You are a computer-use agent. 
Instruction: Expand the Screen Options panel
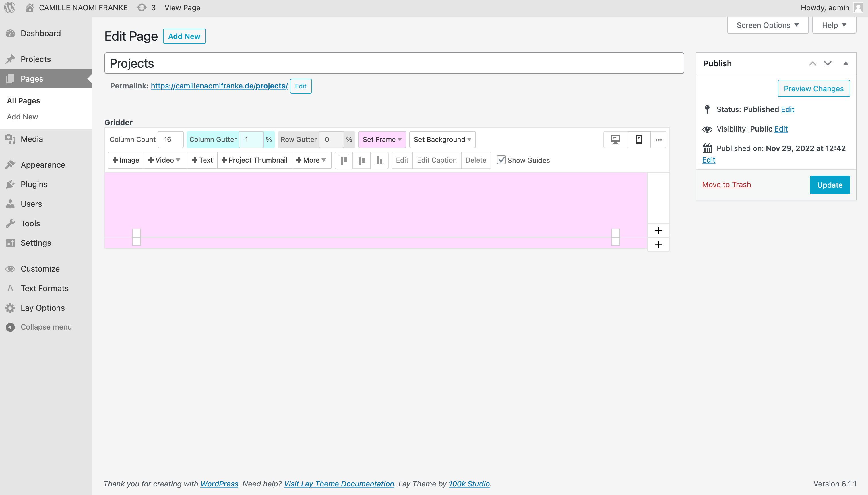point(768,25)
